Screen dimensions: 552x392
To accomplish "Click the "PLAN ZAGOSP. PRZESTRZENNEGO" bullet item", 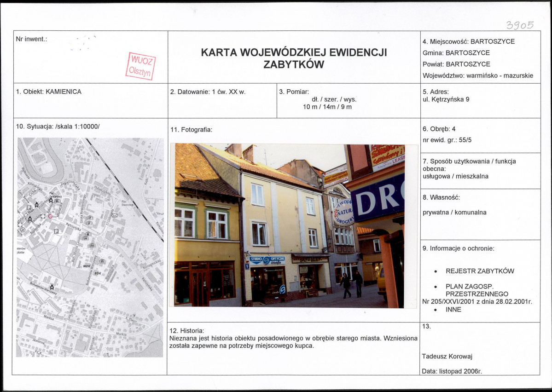I will (x=477, y=290).
